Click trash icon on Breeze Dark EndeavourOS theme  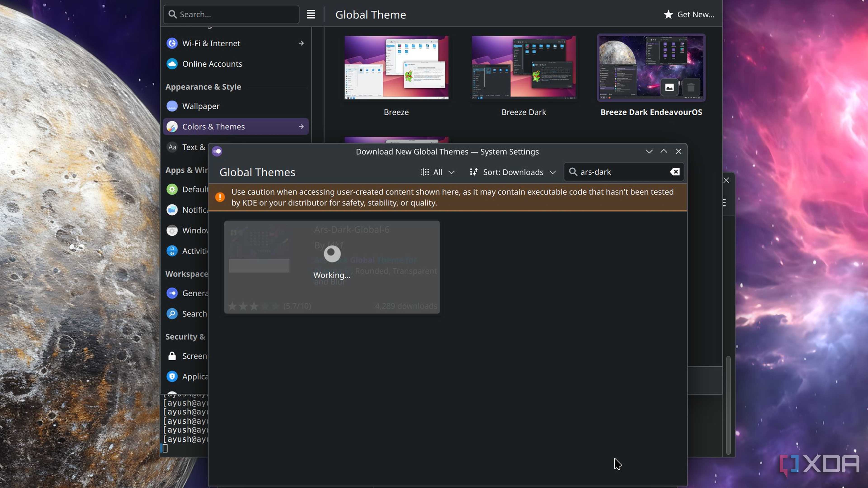coord(690,88)
